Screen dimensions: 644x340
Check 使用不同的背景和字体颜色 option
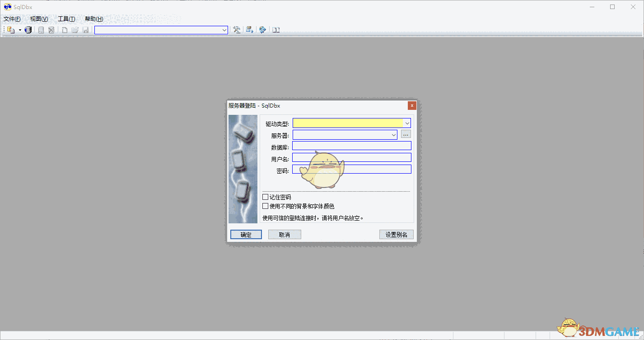point(266,206)
